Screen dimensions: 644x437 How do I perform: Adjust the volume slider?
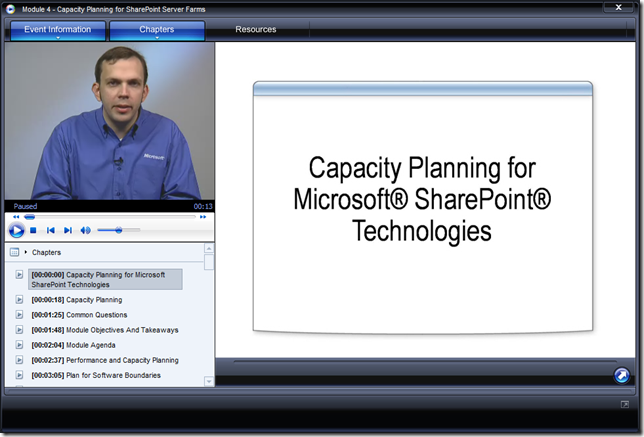coord(119,230)
